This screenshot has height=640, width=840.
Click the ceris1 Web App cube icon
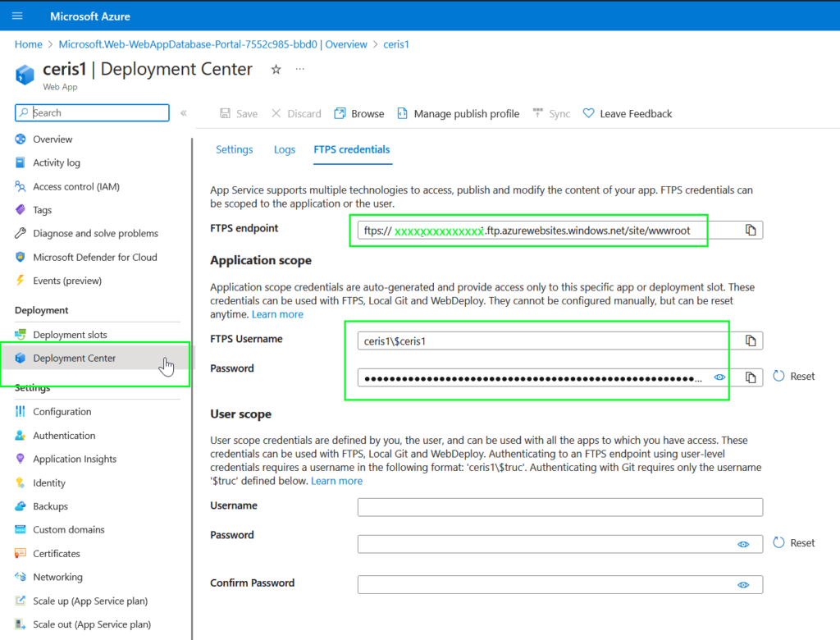pyautogui.click(x=25, y=75)
